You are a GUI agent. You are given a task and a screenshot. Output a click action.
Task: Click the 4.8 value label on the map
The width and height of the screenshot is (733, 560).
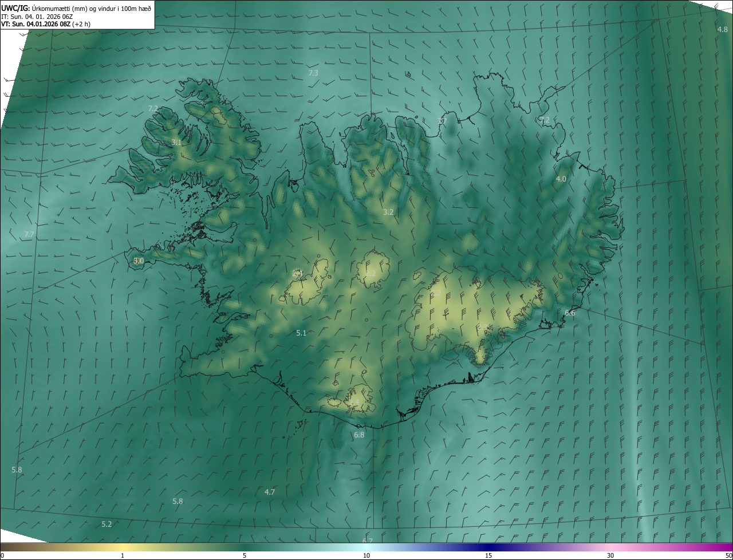(x=723, y=29)
